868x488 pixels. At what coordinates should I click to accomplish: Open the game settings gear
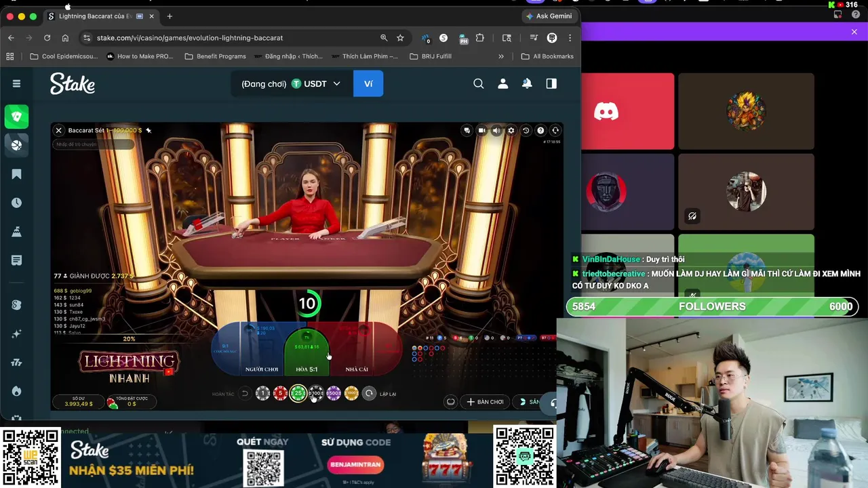(511, 130)
